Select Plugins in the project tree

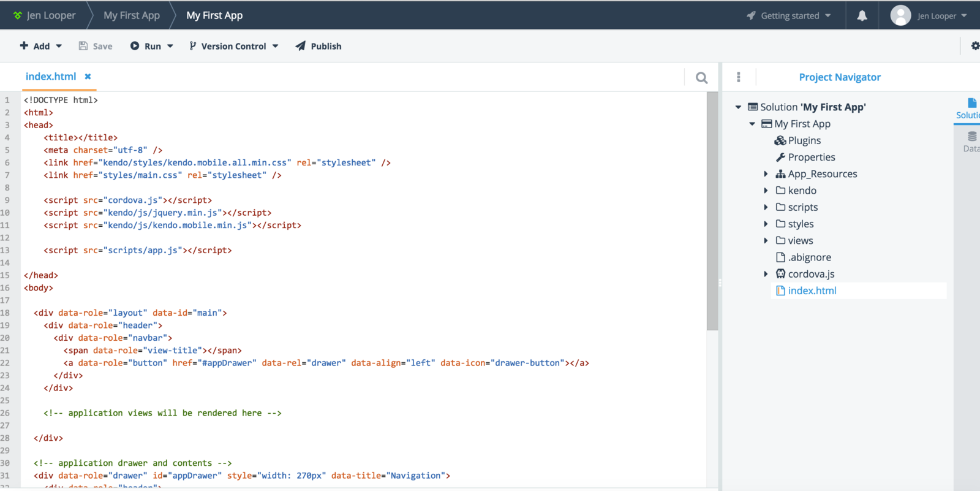pyautogui.click(x=804, y=140)
